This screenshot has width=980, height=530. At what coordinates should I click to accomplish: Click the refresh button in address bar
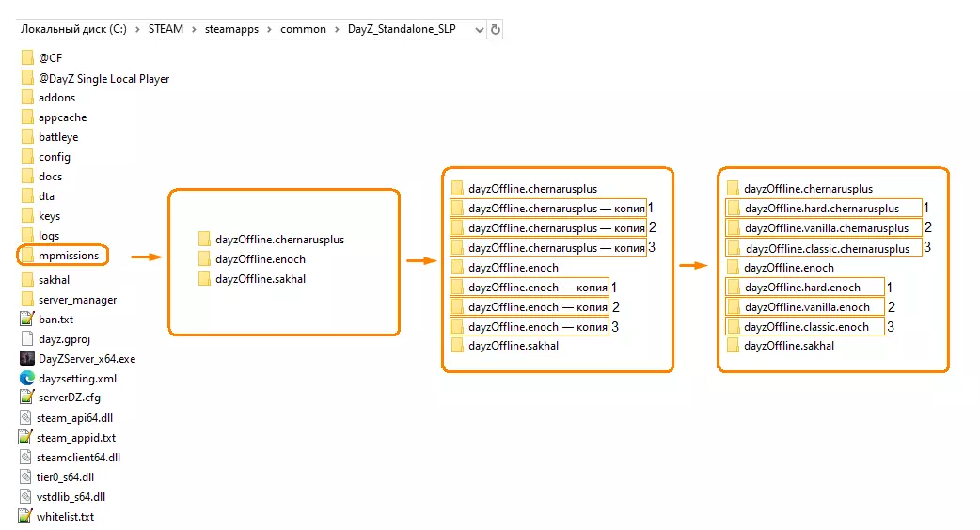495,29
